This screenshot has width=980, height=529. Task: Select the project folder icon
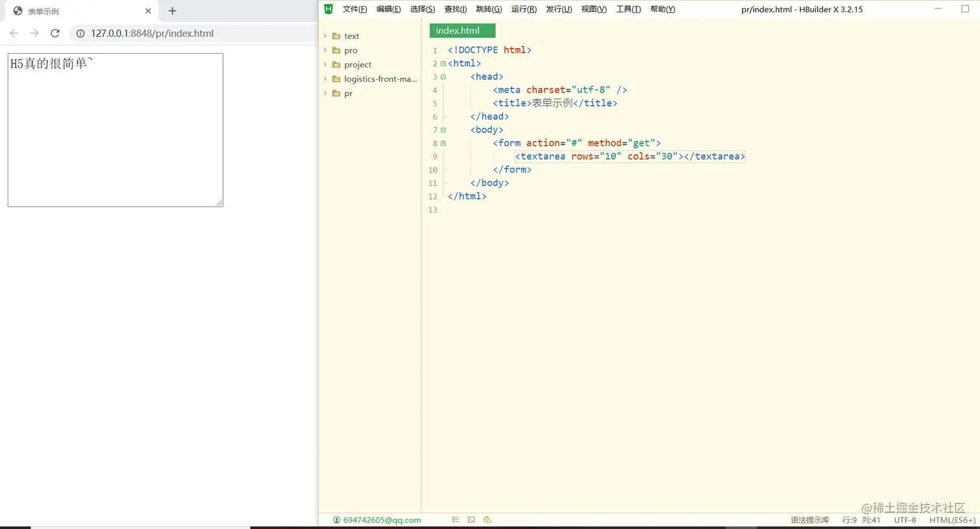click(336, 65)
